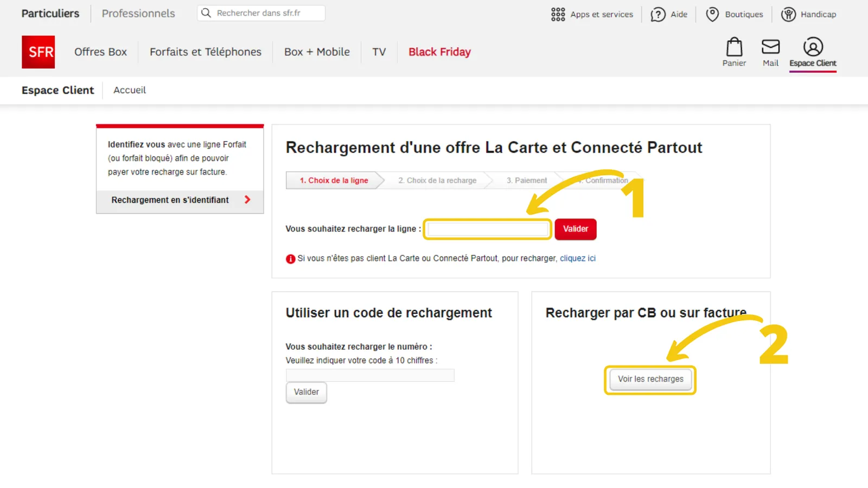Click the Aide question mark icon
Viewport: 868px width, 488px height.
coord(658,14)
